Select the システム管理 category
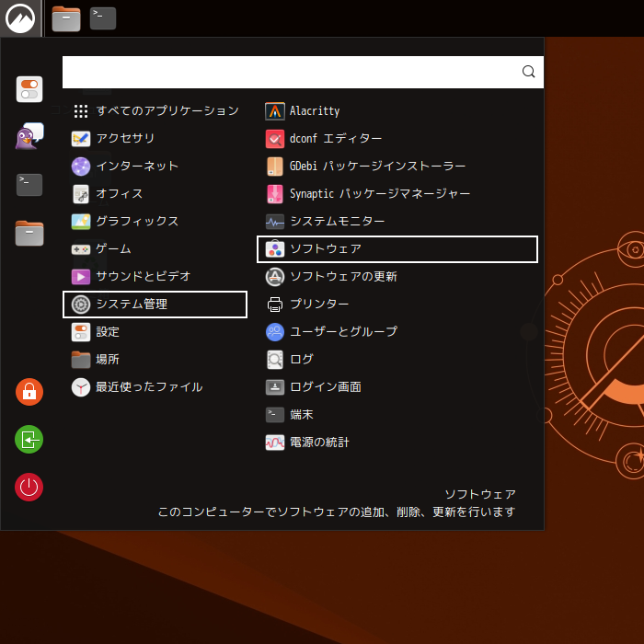Screen dimensions: 644x644 [x=155, y=305]
